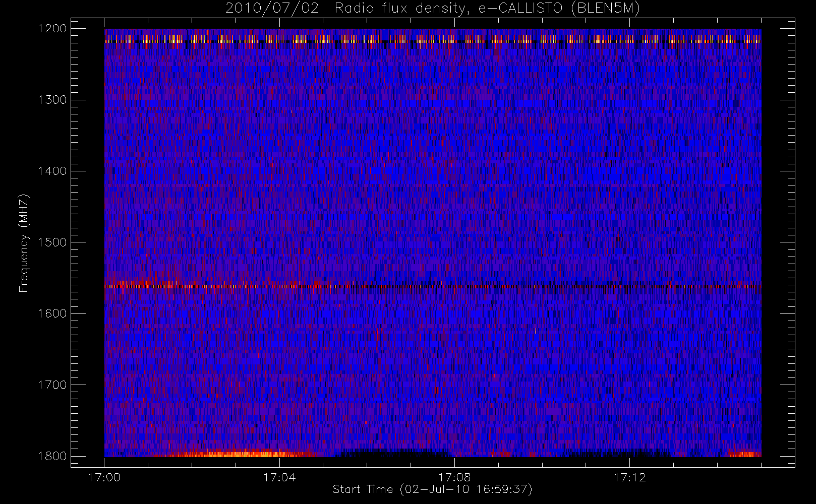The image size is (816, 504).
Task: Click the 17:08 time tick label
Action: pos(454,477)
